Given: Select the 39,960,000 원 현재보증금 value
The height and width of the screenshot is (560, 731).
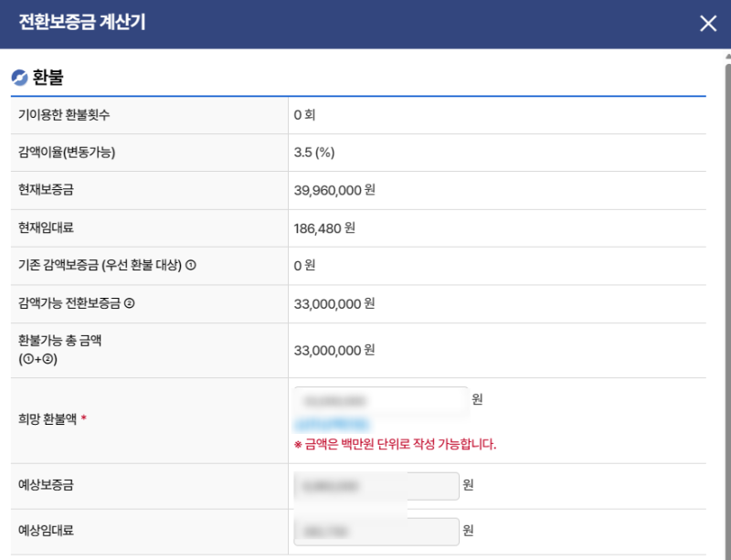Looking at the screenshot, I should (334, 190).
